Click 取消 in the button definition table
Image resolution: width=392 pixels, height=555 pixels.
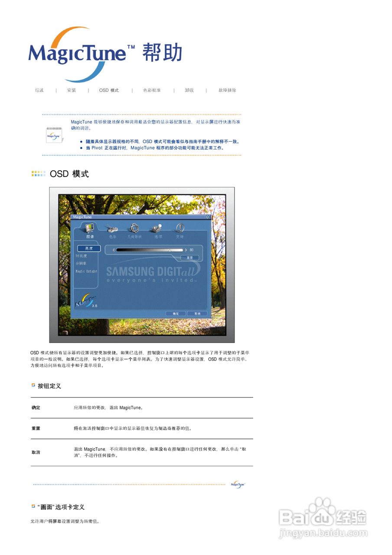36,452
